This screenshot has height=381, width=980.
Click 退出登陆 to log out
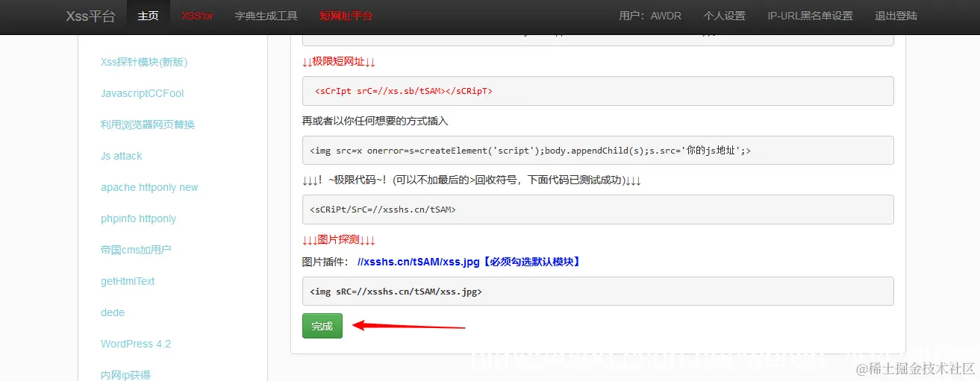(896, 16)
